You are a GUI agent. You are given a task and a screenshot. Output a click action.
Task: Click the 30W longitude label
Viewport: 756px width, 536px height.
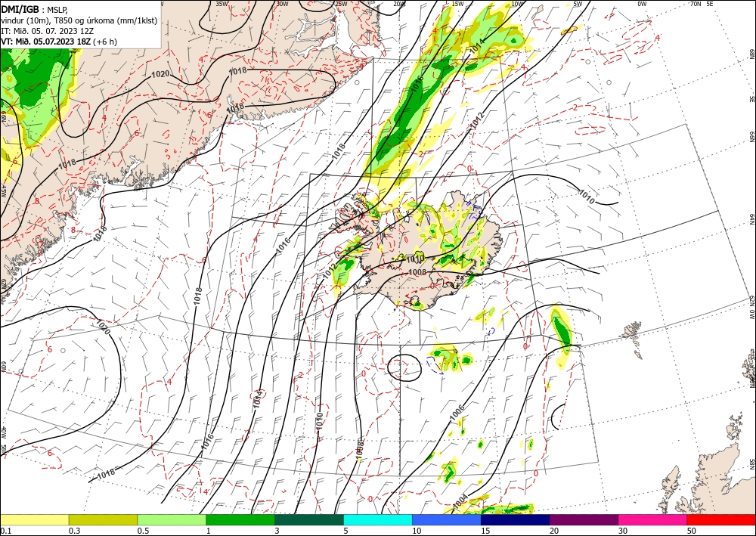click(282, 4)
